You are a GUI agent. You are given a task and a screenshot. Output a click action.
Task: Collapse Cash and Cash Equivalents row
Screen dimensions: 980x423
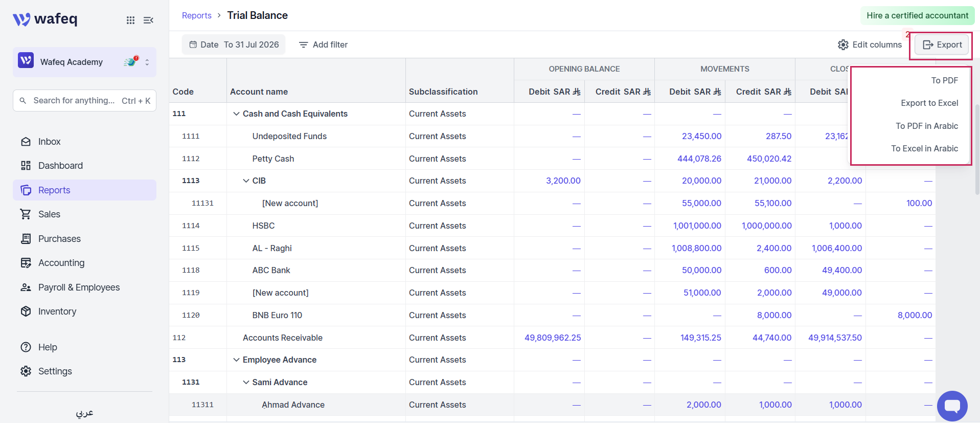(236, 114)
